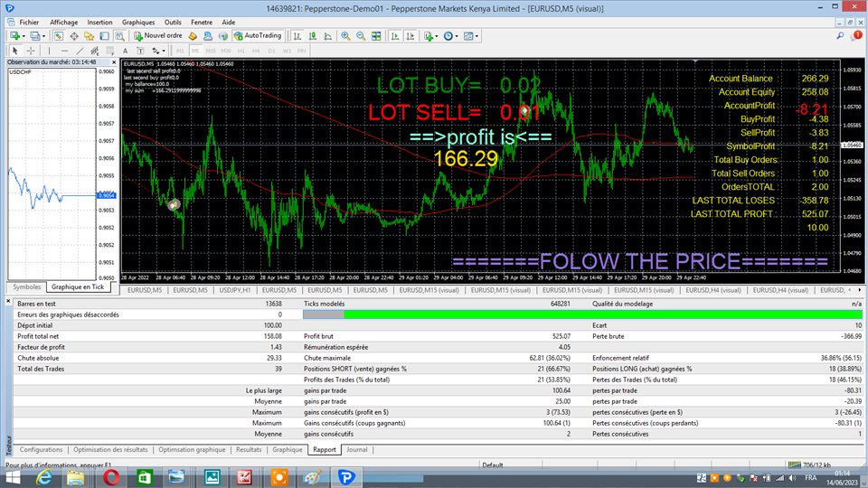Toggle the Market Watch window icon
This screenshot has height=488, width=868.
[58, 36]
